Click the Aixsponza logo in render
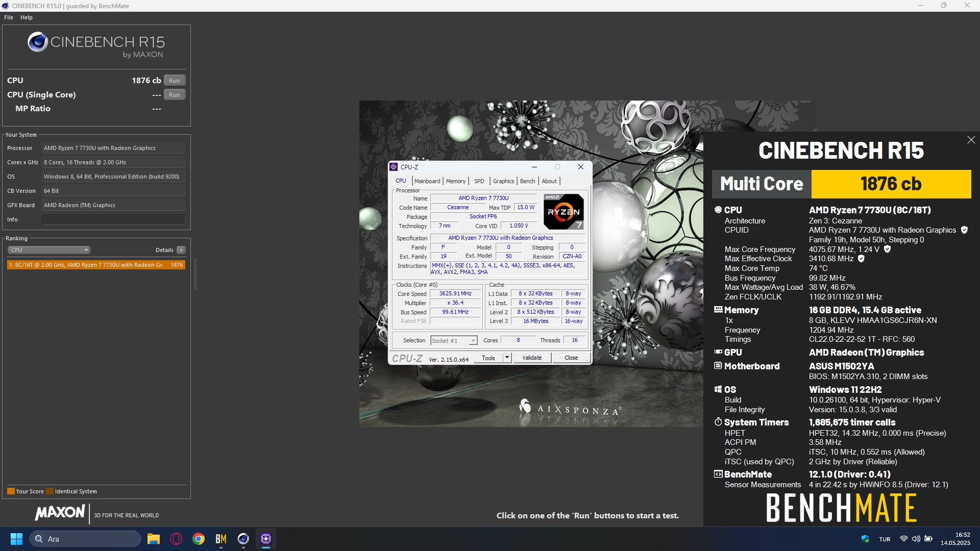This screenshot has height=551, width=980. click(570, 407)
